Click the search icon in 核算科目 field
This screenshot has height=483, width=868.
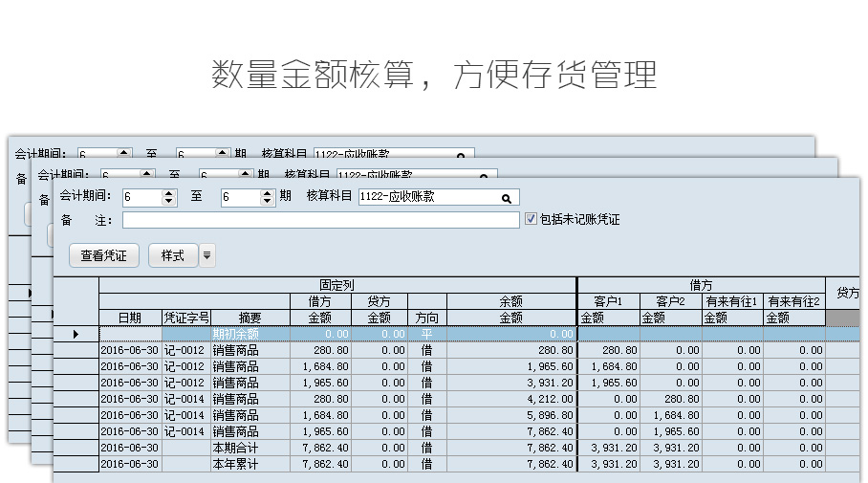tap(506, 198)
